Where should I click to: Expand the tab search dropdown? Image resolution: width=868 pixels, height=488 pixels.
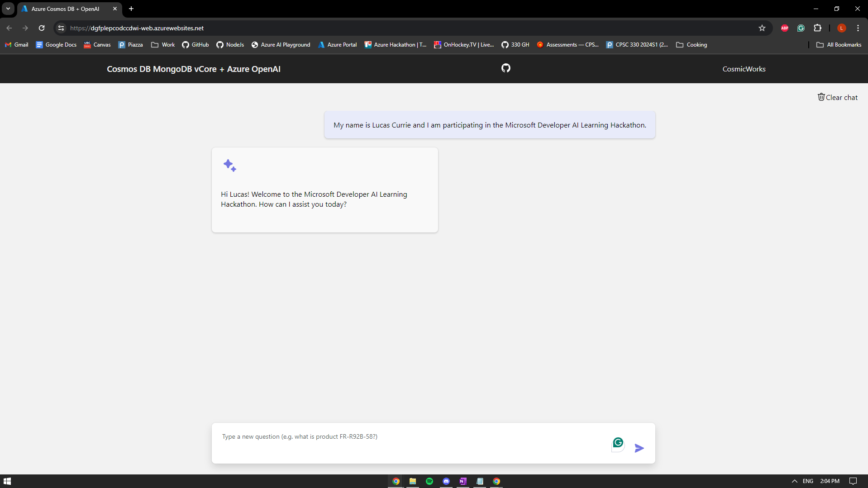(x=8, y=9)
